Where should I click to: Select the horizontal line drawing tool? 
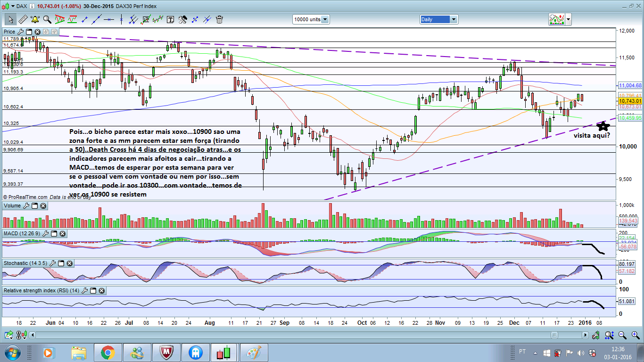click(109, 19)
